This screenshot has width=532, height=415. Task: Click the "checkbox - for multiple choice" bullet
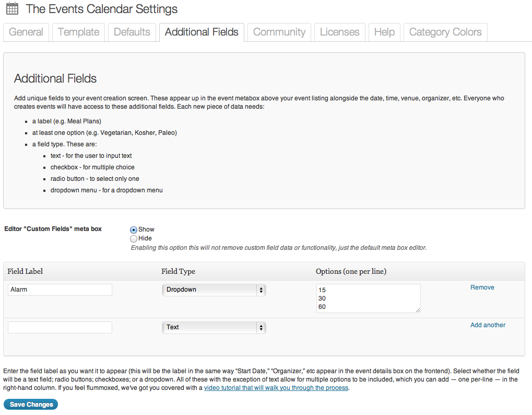pos(92,167)
